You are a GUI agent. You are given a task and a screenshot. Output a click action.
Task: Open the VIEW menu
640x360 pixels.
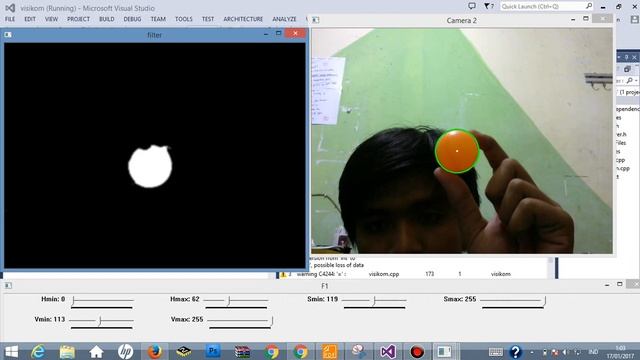point(51,19)
